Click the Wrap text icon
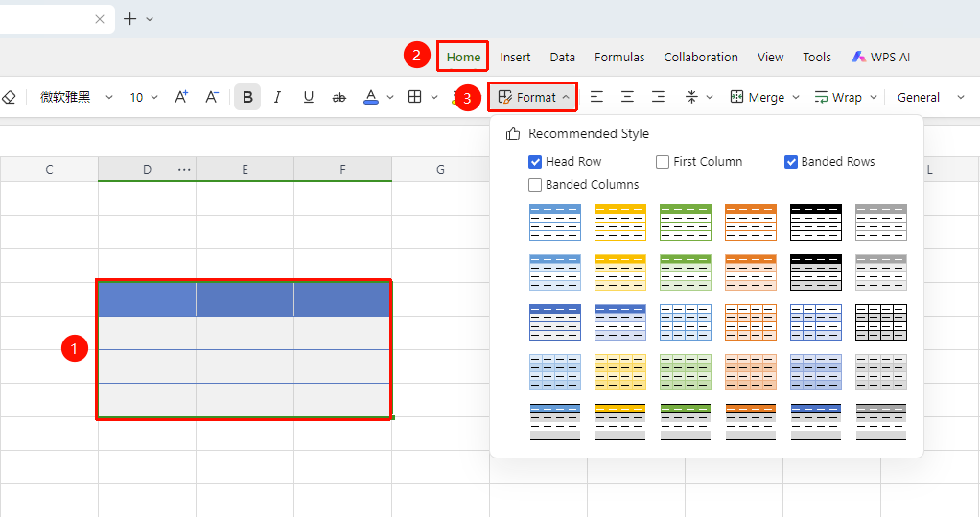Screen dimensions: 980x517 [821, 97]
